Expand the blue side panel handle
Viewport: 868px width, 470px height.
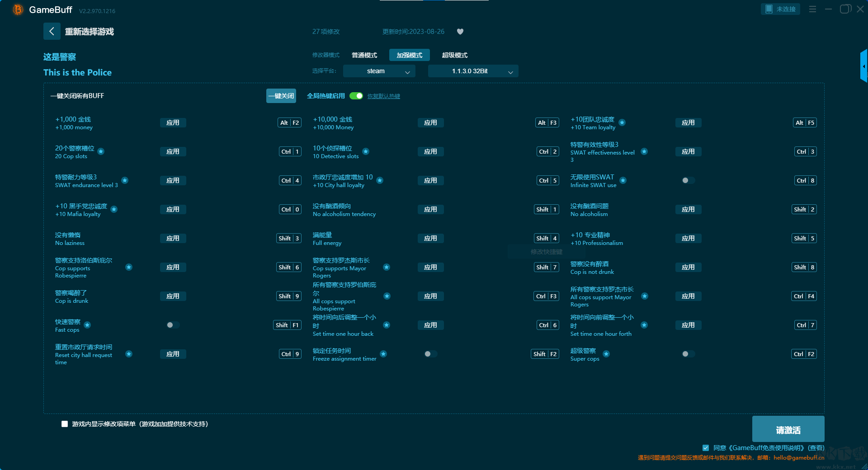point(863,66)
